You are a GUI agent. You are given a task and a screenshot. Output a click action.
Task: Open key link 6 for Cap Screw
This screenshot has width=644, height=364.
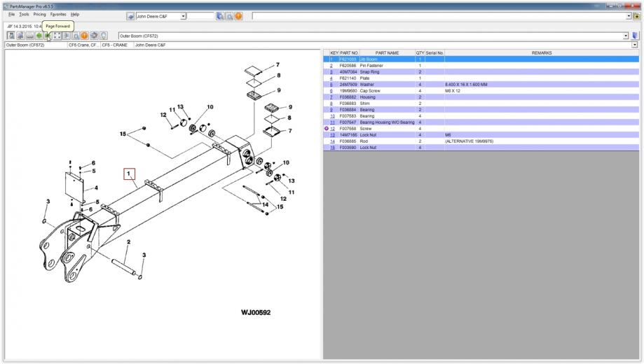(331, 91)
